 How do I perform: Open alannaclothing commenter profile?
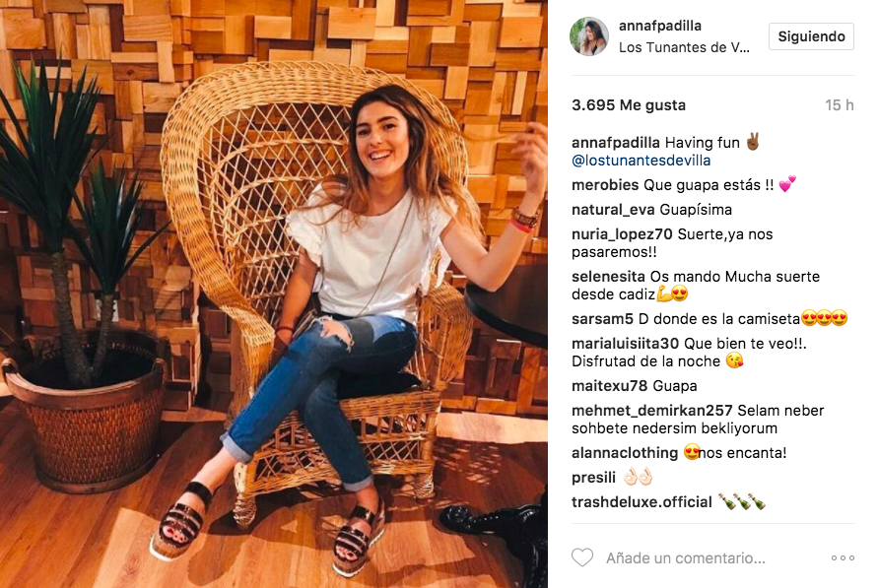[x=625, y=453]
